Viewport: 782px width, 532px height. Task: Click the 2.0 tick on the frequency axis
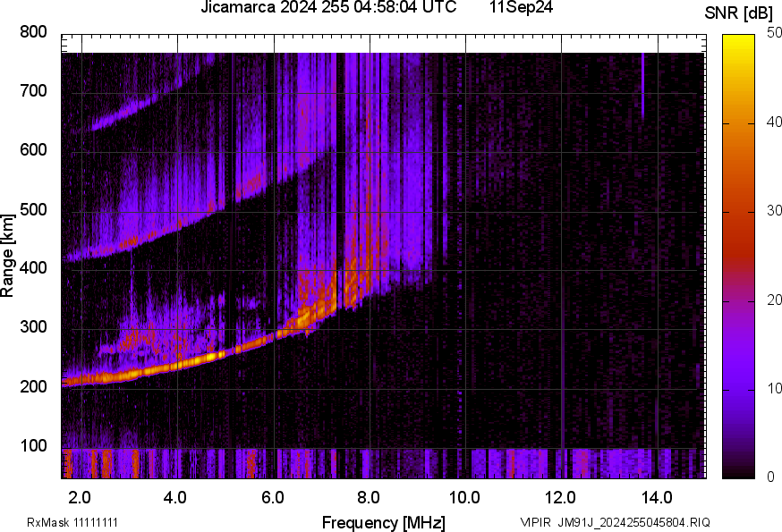pyautogui.click(x=80, y=497)
